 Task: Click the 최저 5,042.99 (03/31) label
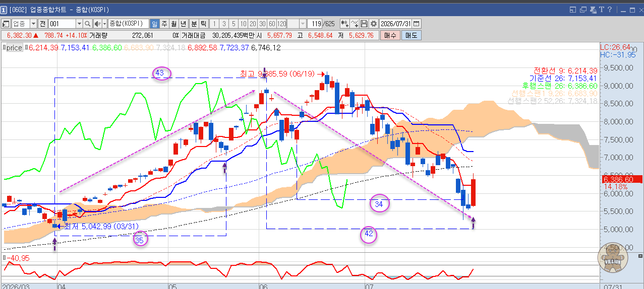(101, 226)
